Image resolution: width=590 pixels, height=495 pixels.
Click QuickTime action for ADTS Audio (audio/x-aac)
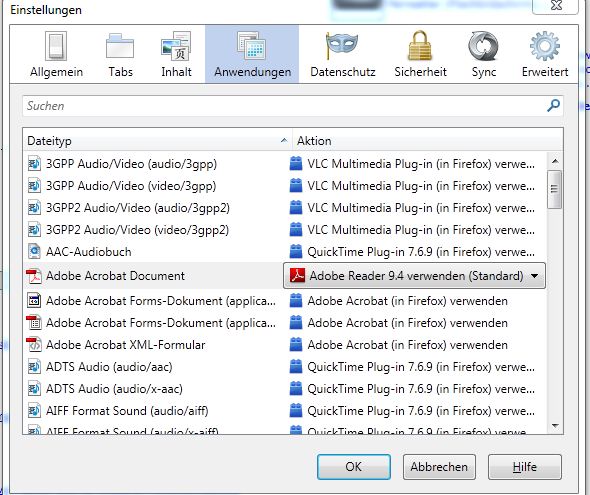[x=421, y=389]
